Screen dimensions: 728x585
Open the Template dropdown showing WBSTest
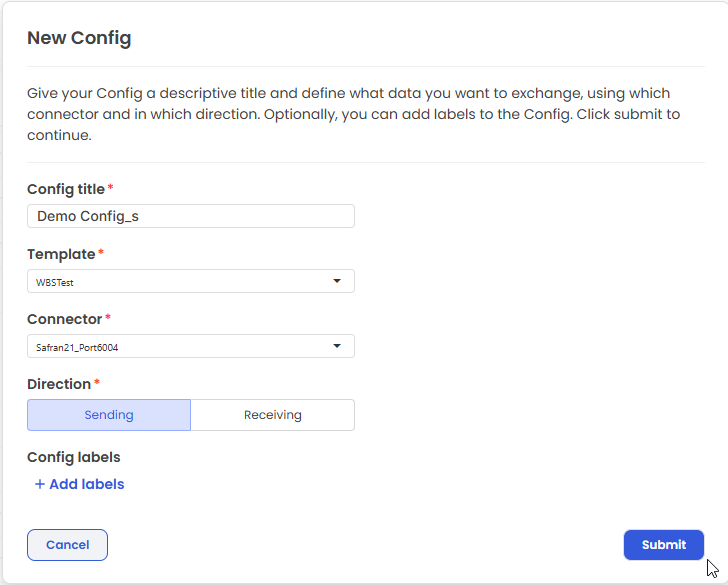pos(180,281)
